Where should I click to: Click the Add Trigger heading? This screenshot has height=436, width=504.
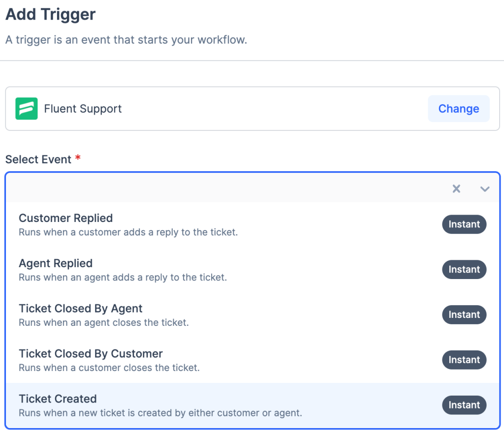(50, 15)
